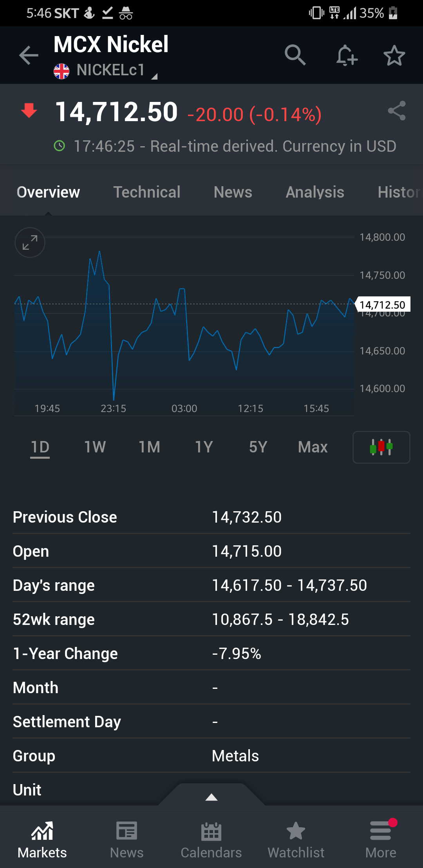Screen dimensions: 423x868
Task: Tap the 1-Year Change -7.95% value
Action: 237,654
